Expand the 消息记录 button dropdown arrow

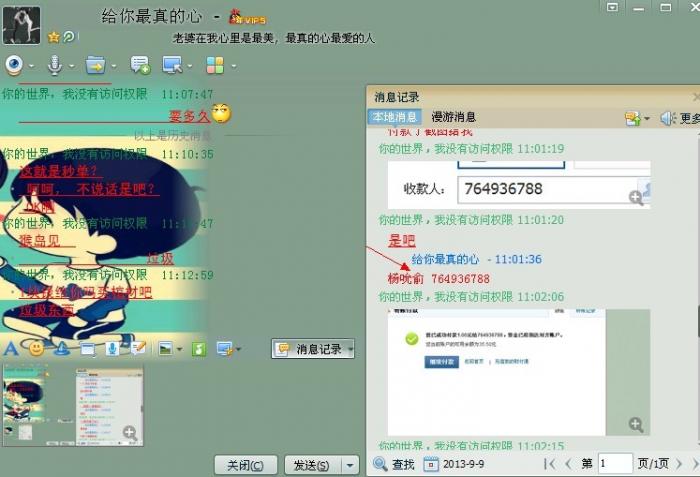(x=350, y=349)
